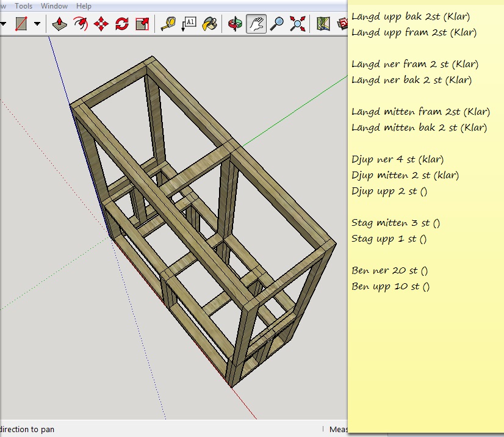Toggle the active Pan hand tool
This screenshot has width=504, height=437.
(x=256, y=24)
